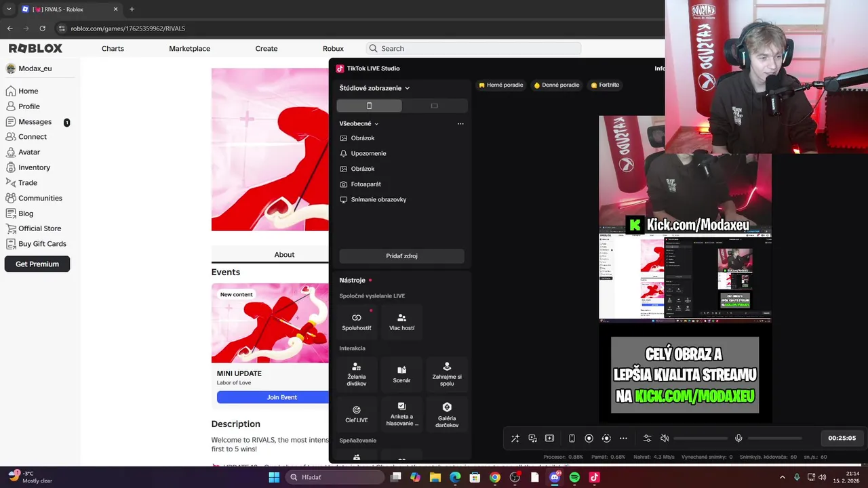Open Create in Roblox top navigation

tap(267, 49)
